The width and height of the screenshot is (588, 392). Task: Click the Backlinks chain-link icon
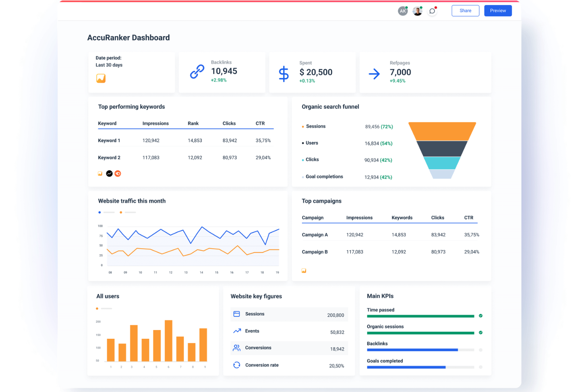[x=196, y=72]
